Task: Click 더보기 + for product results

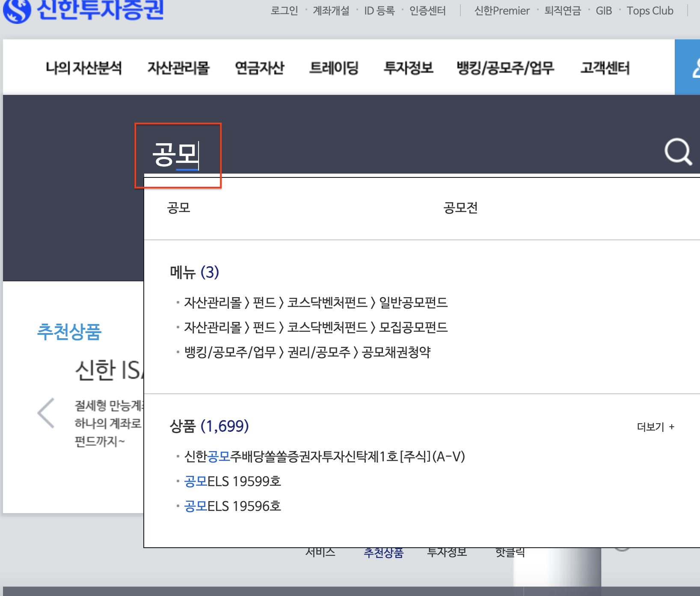Action: click(x=656, y=427)
